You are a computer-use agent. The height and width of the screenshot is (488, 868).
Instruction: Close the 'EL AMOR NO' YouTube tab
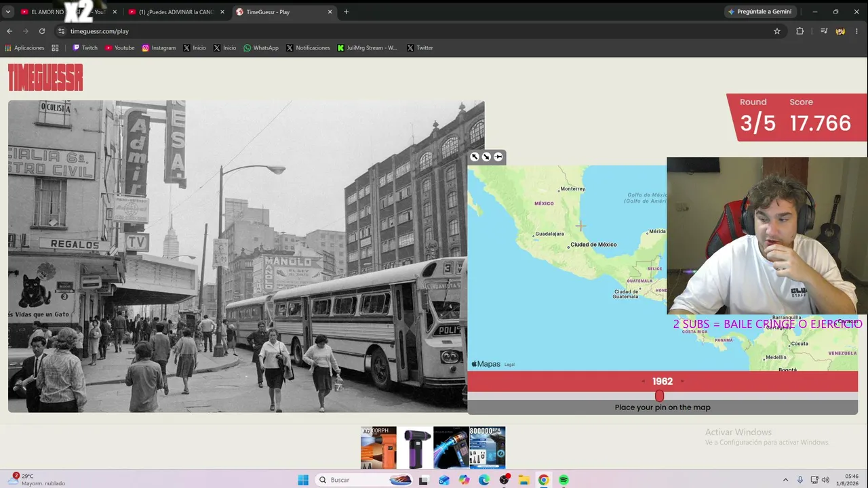pyautogui.click(x=114, y=12)
